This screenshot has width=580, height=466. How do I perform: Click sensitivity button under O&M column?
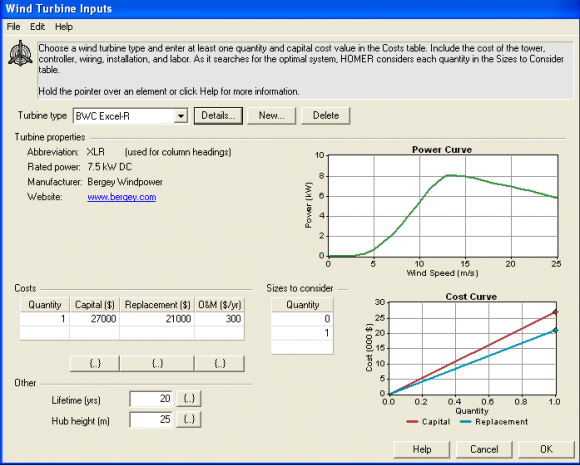pos(220,364)
